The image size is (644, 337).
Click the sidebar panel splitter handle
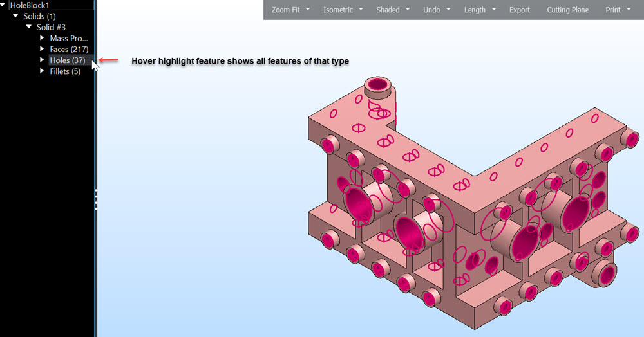click(x=96, y=199)
